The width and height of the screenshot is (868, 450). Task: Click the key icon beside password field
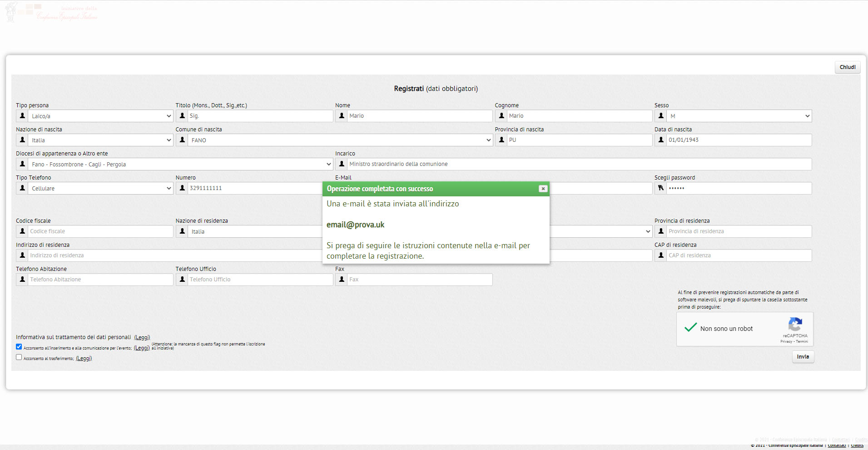(x=661, y=188)
